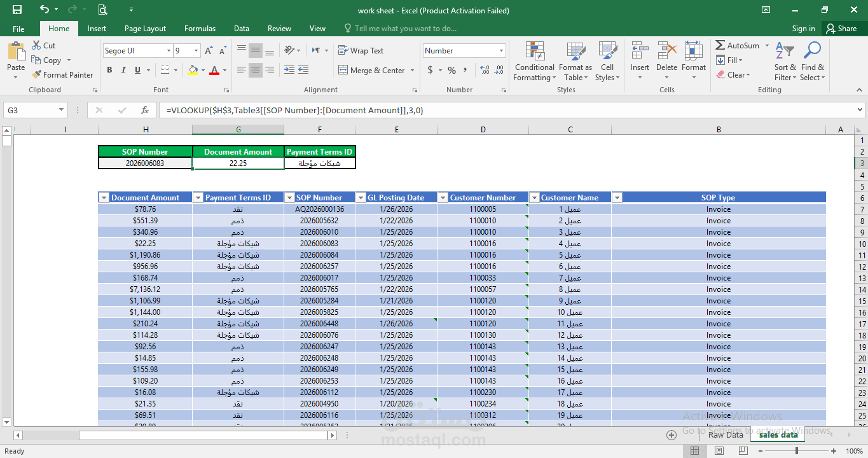Click the Merge & Center button
The image size is (868, 458).
click(371, 71)
